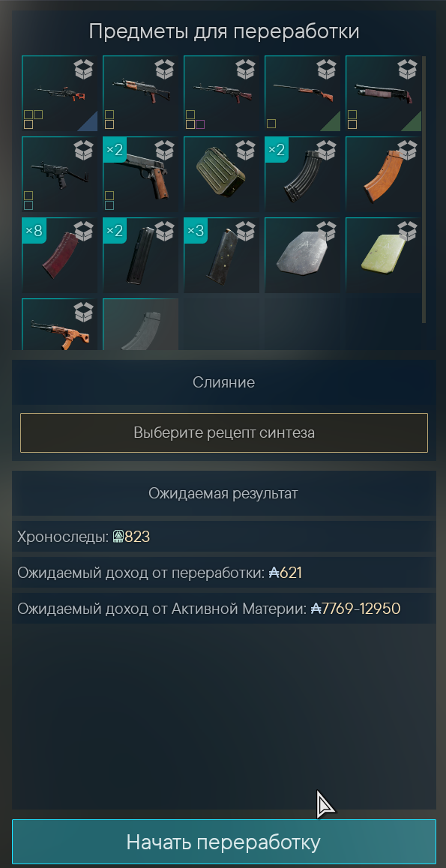Click 'Начать переработку' button
Screen dimensions: 446x868
coord(224,843)
